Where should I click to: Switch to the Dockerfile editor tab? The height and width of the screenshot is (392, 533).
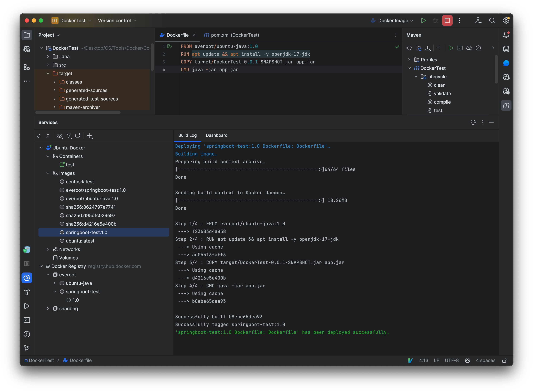[x=177, y=35]
